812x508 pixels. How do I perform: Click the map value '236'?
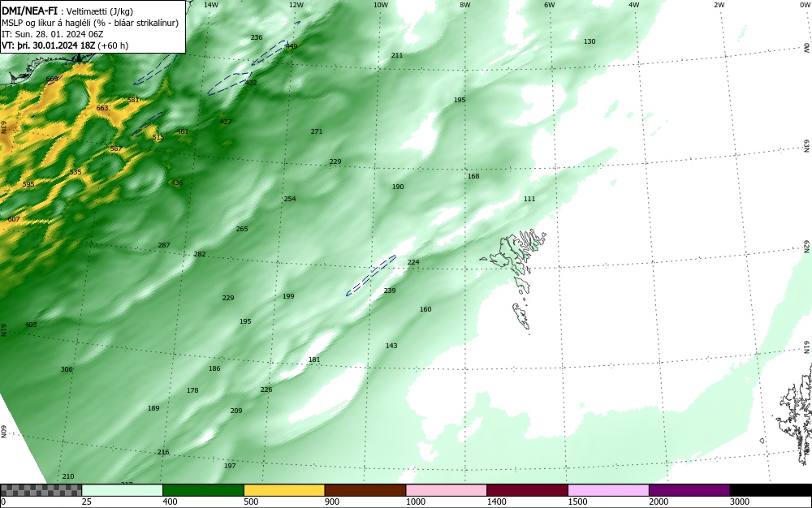[257, 38]
